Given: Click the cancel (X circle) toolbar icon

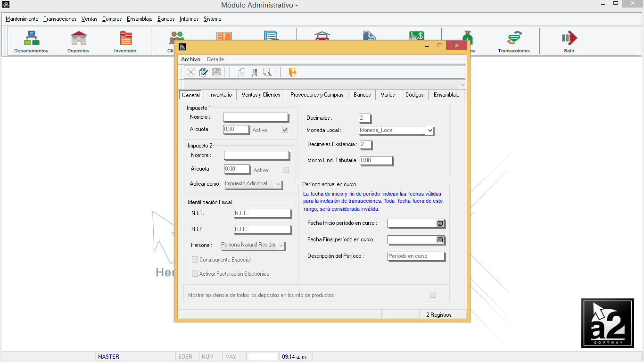Looking at the screenshot, I should 191,72.
